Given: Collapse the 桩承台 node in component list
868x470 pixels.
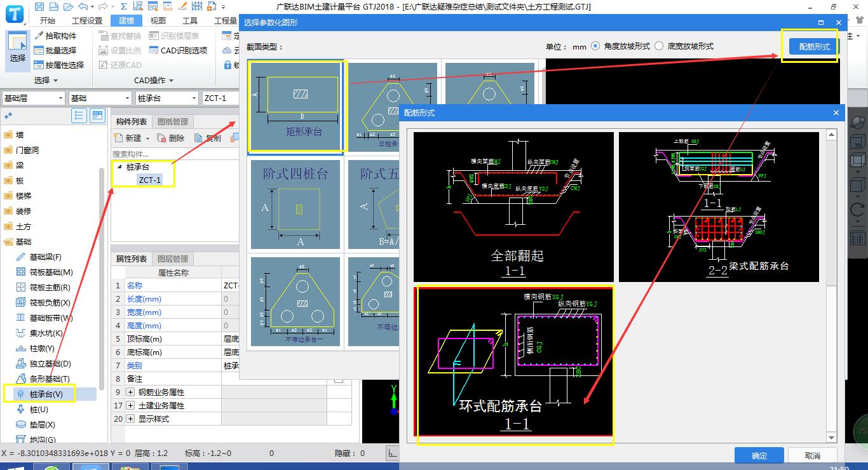Looking at the screenshot, I should 119,167.
